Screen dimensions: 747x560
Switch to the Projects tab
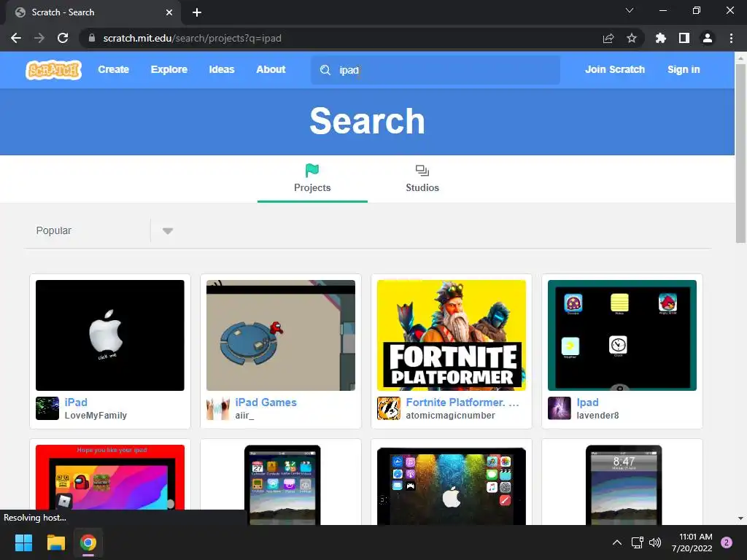(312, 178)
